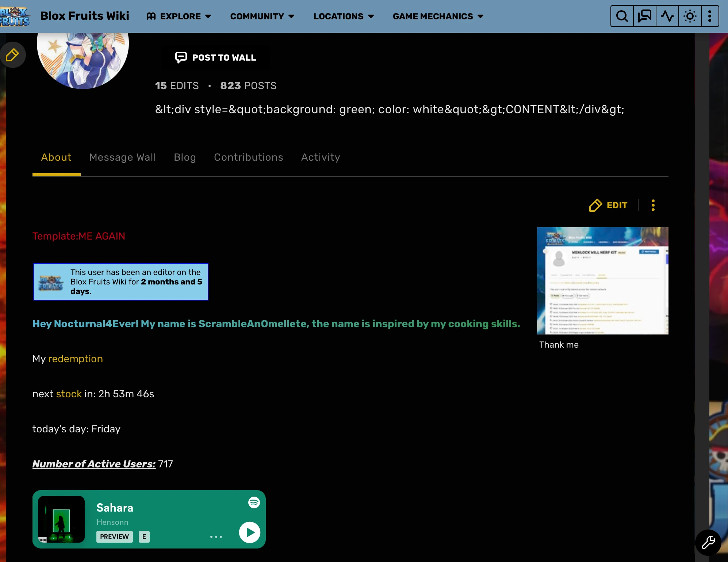The image size is (728, 562).
Task: Switch to the Message Wall tab
Action: [123, 157]
